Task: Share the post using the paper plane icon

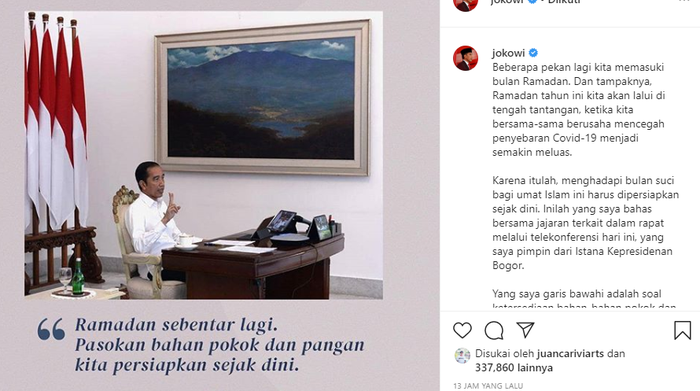Action: pyautogui.click(x=525, y=330)
